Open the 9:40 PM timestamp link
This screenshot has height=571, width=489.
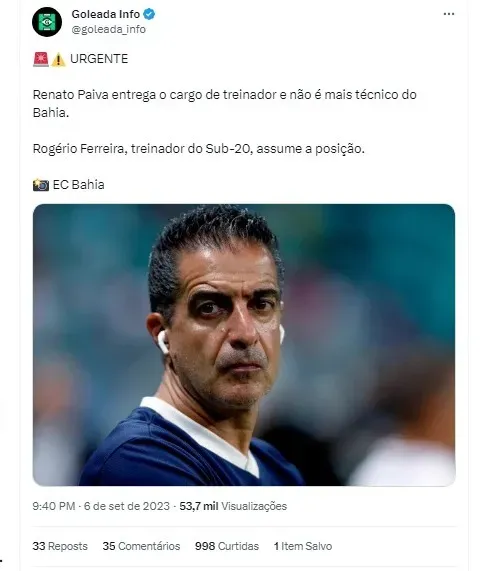coord(54,506)
